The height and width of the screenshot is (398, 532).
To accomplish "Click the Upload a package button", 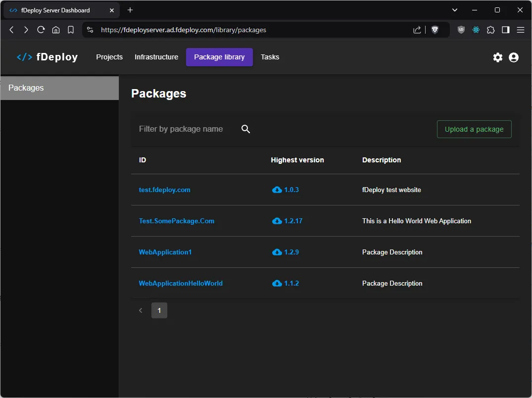I will coord(474,129).
